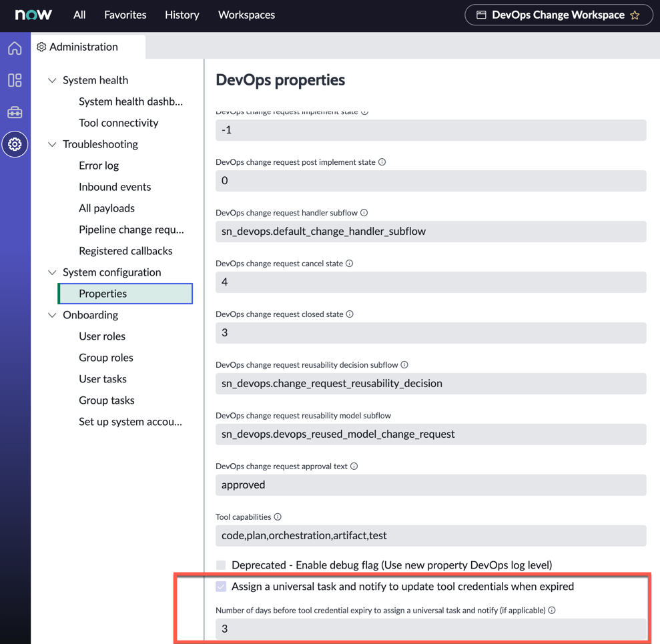
Task: Collapse the Troubleshooting section
Action: pyautogui.click(x=52, y=144)
